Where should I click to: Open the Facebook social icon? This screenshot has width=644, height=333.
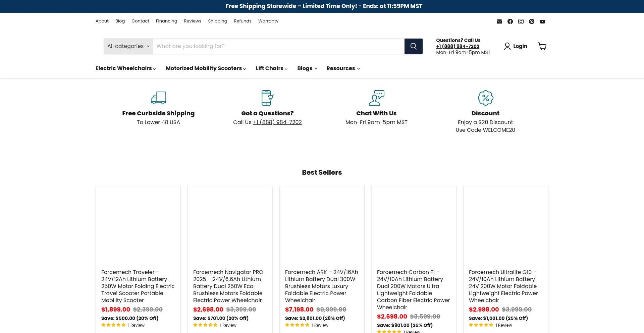click(510, 21)
